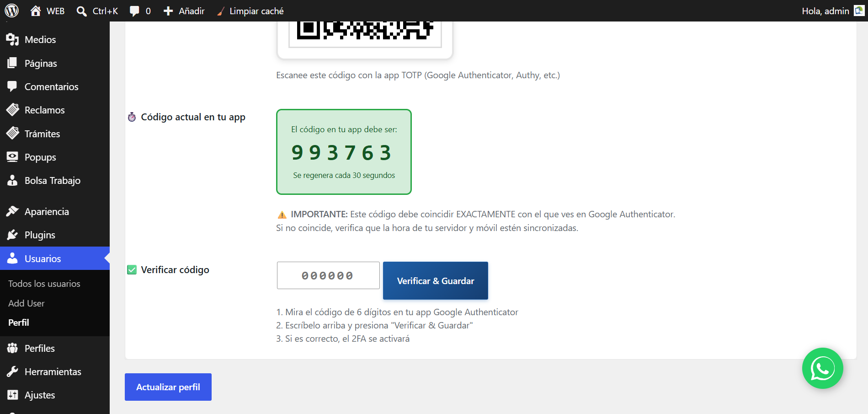Open the Add User submenu item
Image resolution: width=868 pixels, height=414 pixels.
[27, 303]
